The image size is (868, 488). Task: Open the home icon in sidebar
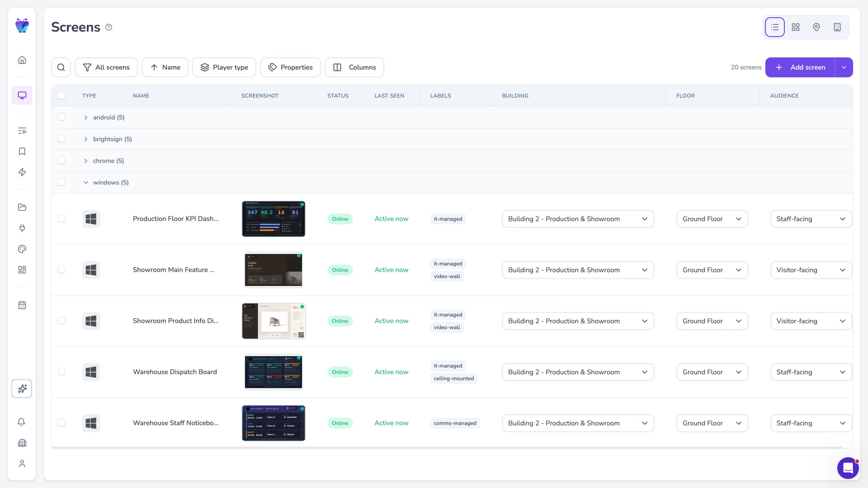(x=22, y=60)
